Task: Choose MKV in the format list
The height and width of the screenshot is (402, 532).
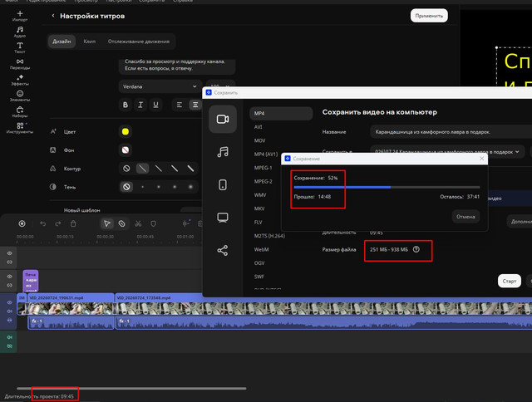Action: coord(259,208)
